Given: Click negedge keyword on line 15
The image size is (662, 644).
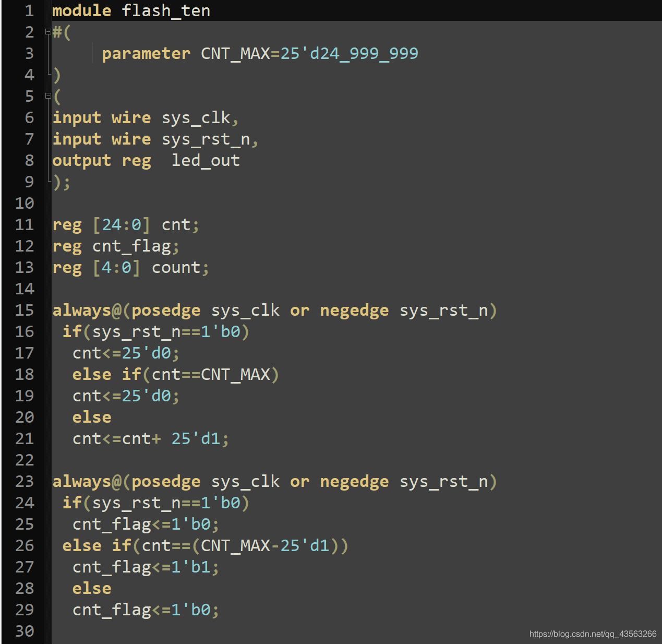Looking at the screenshot, I should (355, 311).
